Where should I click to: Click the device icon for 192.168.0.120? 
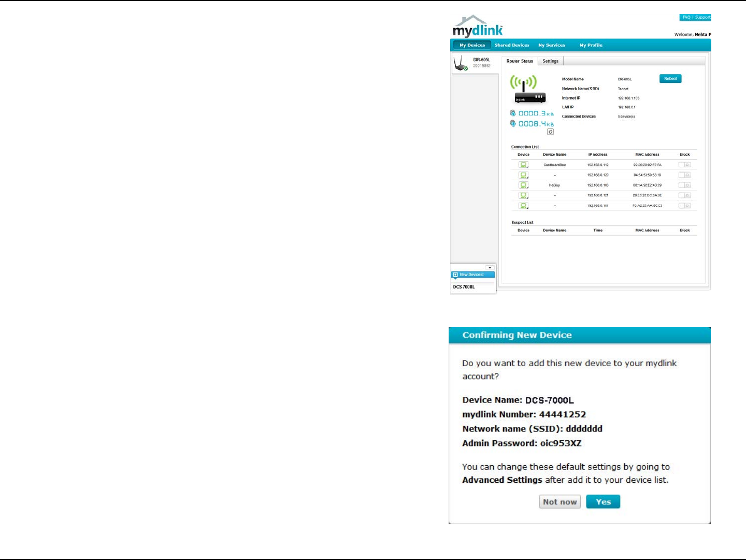tap(524, 175)
